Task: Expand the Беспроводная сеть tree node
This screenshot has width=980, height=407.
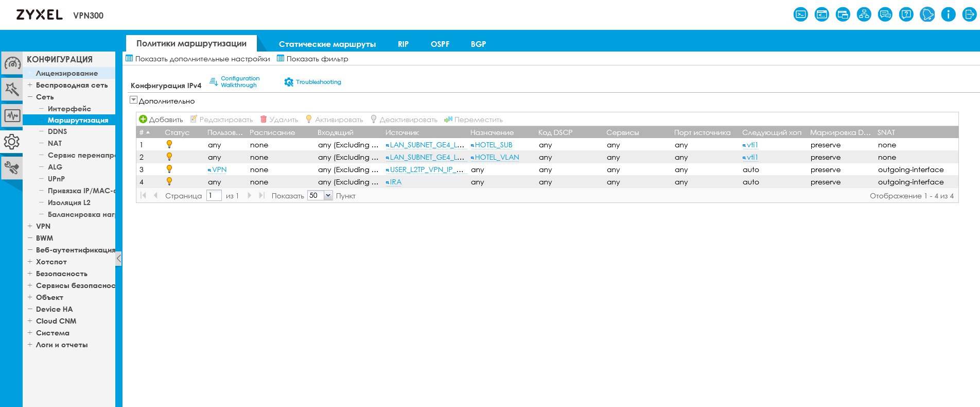Action: pos(30,85)
